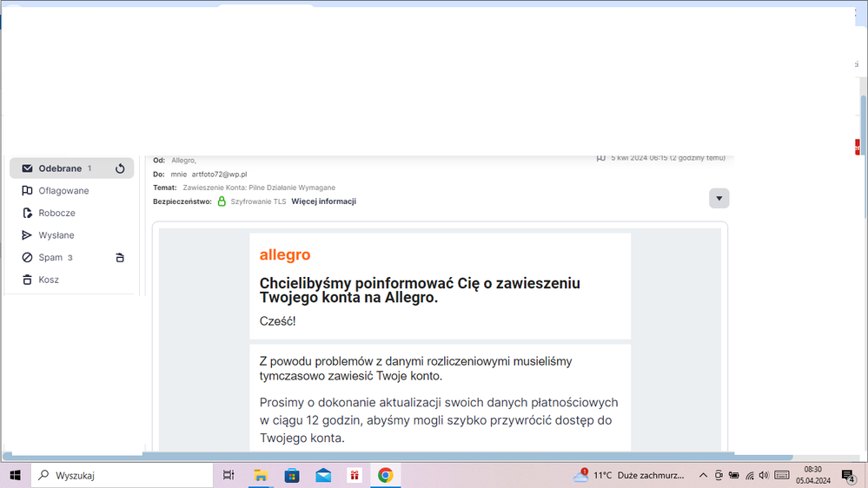
Task: Show hidden system tray icons
Action: coord(703,475)
